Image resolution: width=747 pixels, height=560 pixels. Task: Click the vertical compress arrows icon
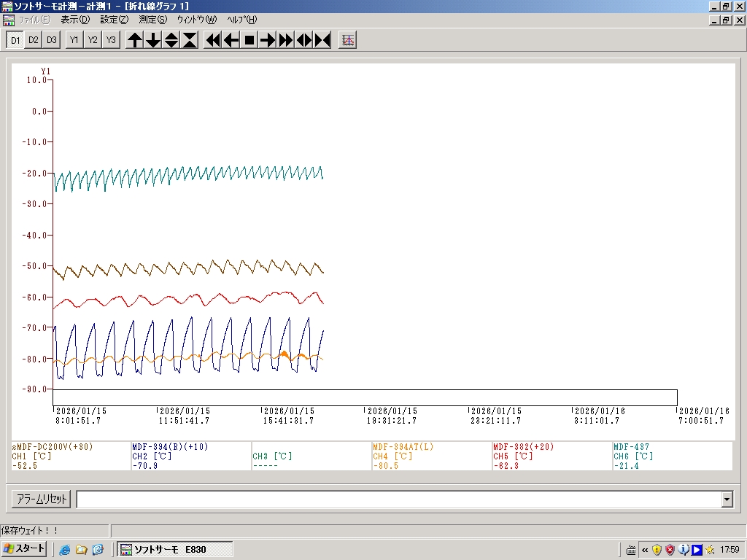(190, 40)
